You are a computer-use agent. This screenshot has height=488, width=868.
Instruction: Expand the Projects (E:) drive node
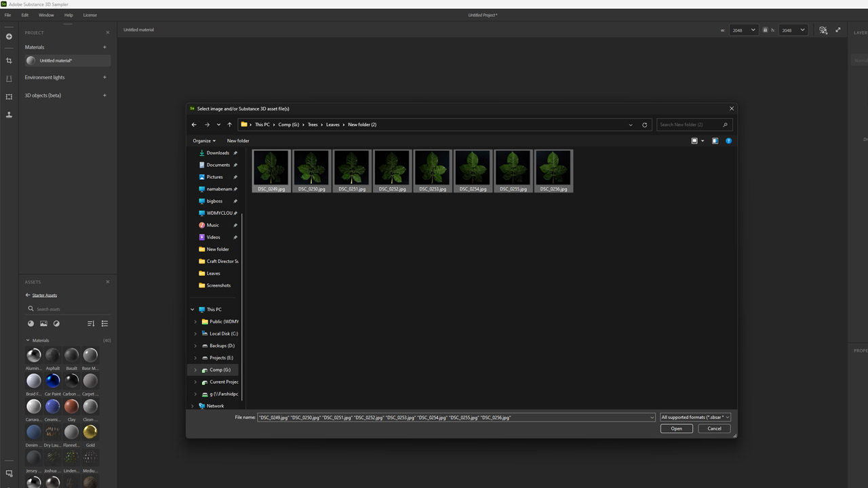[x=195, y=358]
